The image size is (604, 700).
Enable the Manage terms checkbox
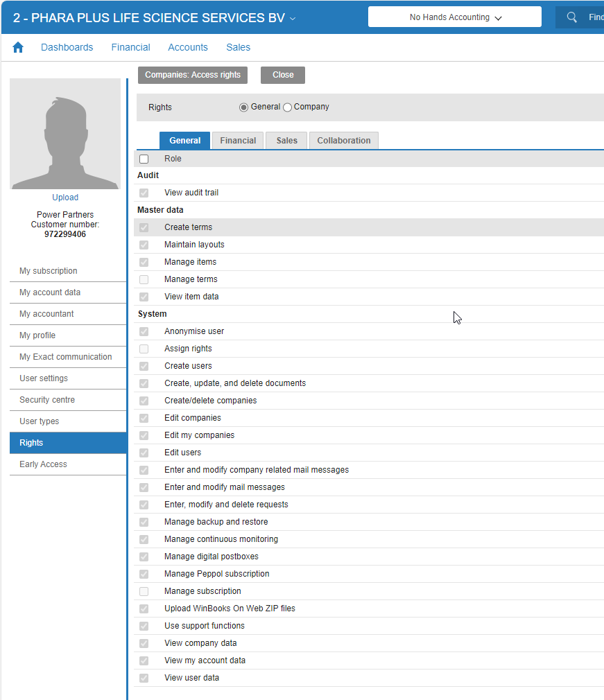pos(144,279)
